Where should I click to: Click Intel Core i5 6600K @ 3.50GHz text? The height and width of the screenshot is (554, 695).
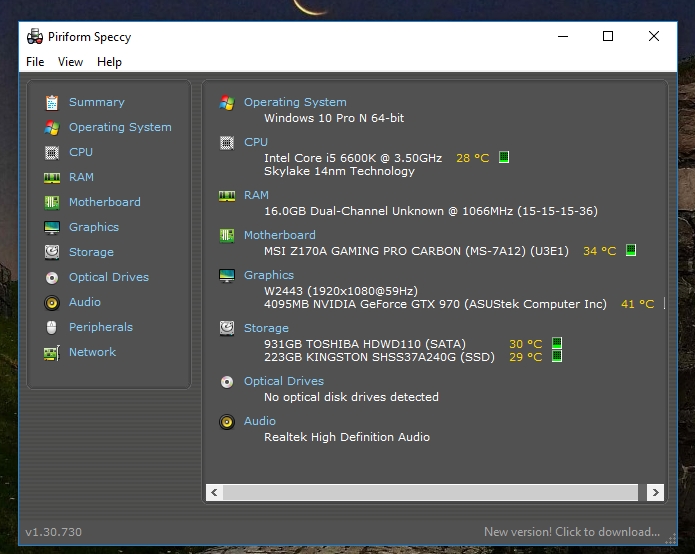353,158
